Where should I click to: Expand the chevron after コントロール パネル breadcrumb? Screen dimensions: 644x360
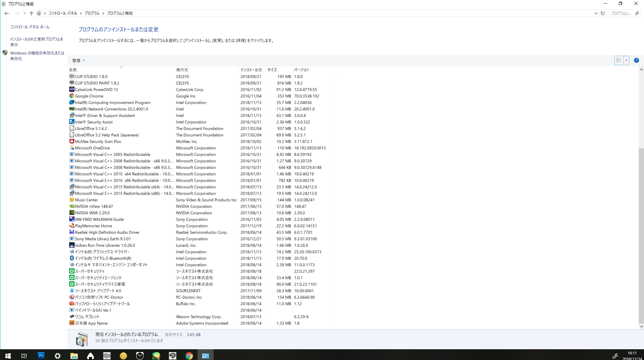pyautogui.click(x=81, y=13)
